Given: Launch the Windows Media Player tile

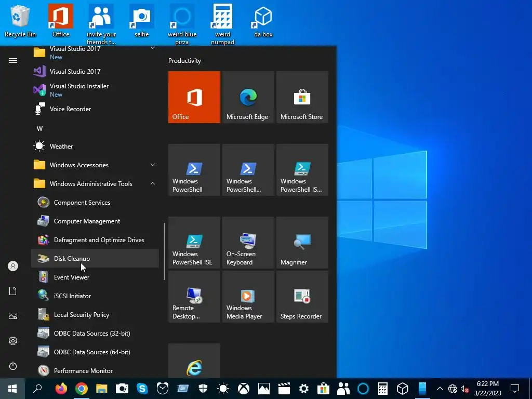Looking at the screenshot, I should 248,297.
